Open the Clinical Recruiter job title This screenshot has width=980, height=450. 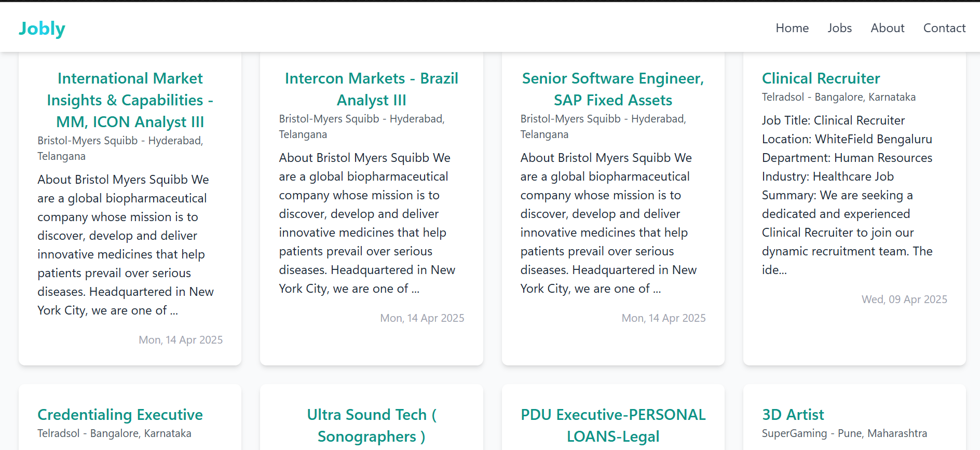[x=821, y=78]
